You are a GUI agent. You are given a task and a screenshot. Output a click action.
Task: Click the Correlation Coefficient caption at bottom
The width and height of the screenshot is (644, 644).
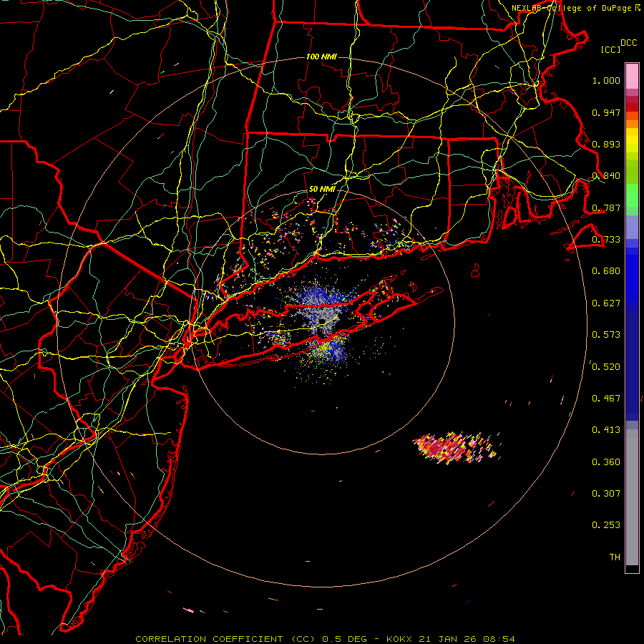[x=325, y=639]
